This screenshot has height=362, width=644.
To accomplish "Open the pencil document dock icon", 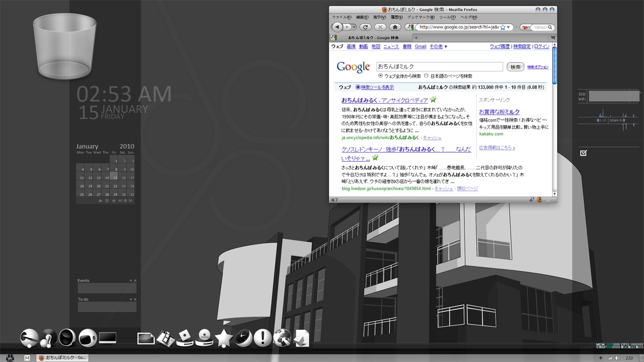I will coord(301,338).
